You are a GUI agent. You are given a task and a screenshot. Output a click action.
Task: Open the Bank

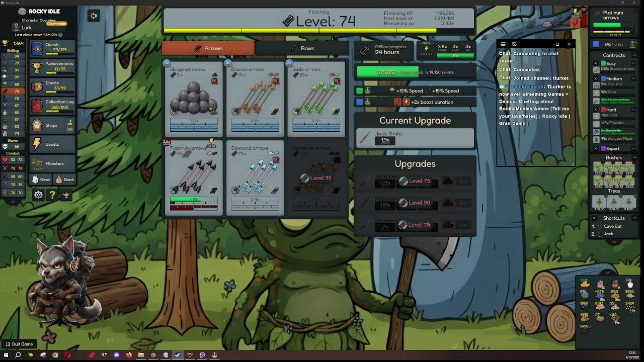click(x=64, y=179)
